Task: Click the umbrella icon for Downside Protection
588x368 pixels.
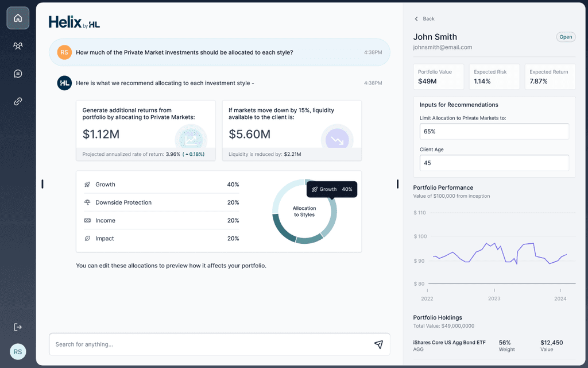Action: 87,202
